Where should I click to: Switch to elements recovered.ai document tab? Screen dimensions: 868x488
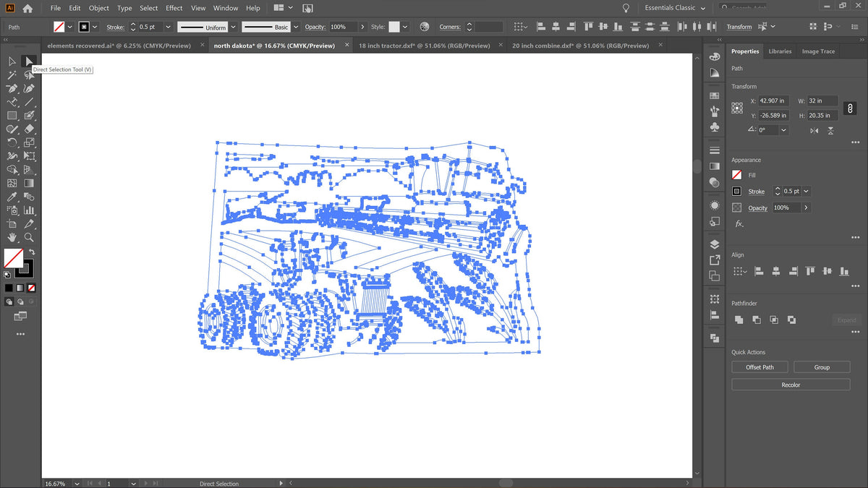point(119,46)
